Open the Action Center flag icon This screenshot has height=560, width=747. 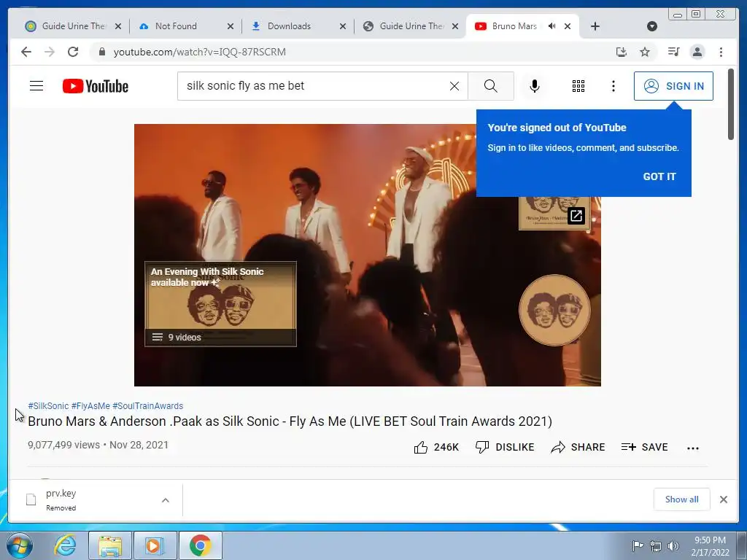(x=637, y=546)
